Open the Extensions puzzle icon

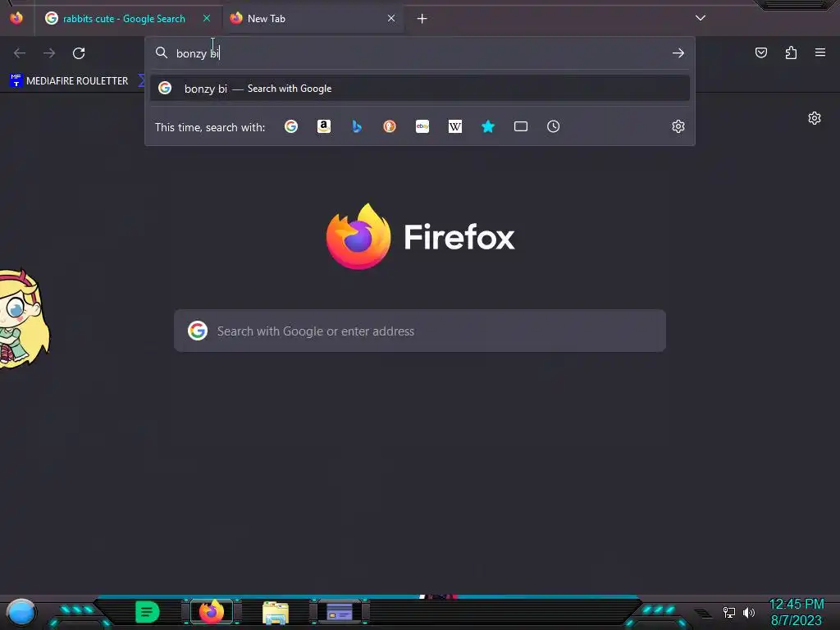791,52
